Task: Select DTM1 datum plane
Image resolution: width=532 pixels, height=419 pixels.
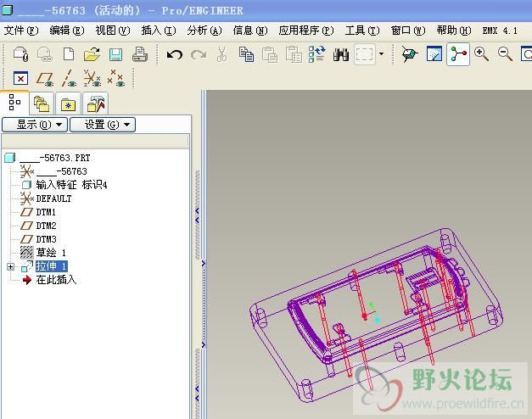Action: [38, 212]
